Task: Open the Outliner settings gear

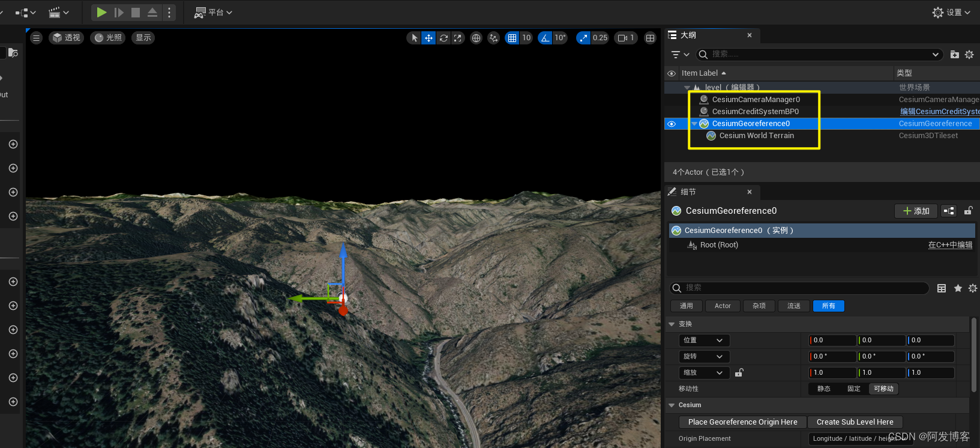Action: pos(969,55)
